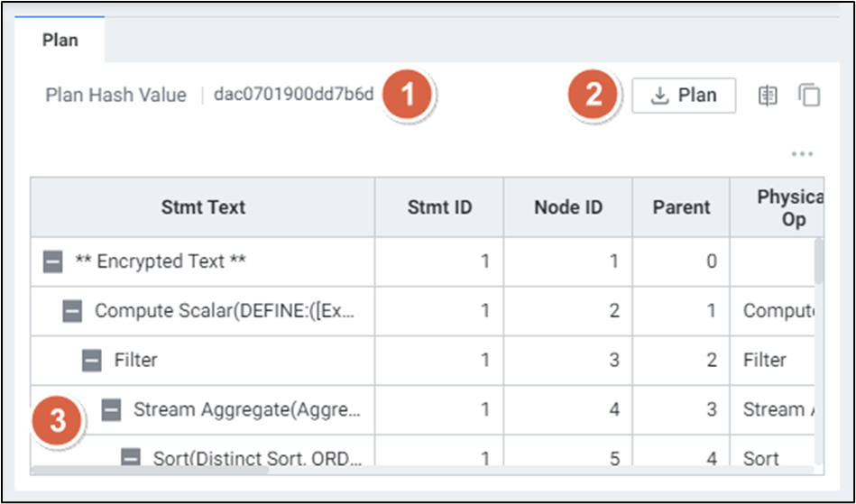Collapse the ** Encrypted Text ** row
This screenshot has height=504, width=856.
(53, 262)
